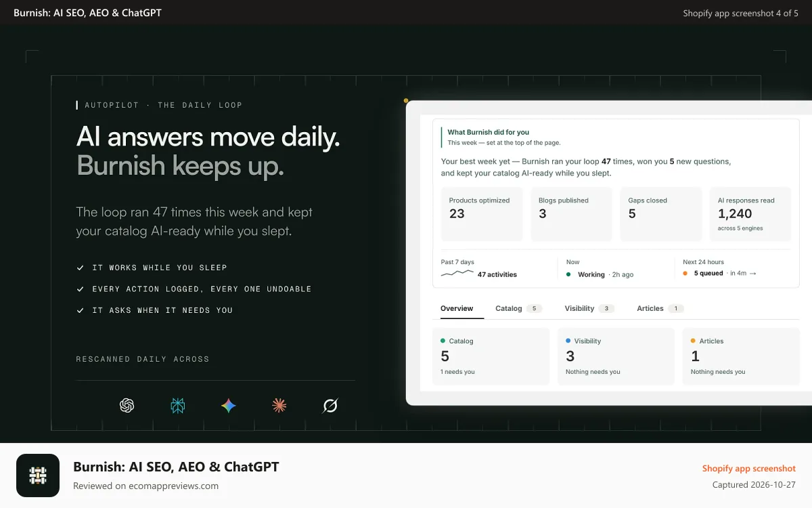Click checkmark beside It works while you sleep
The image size is (812, 508).
(x=81, y=268)
